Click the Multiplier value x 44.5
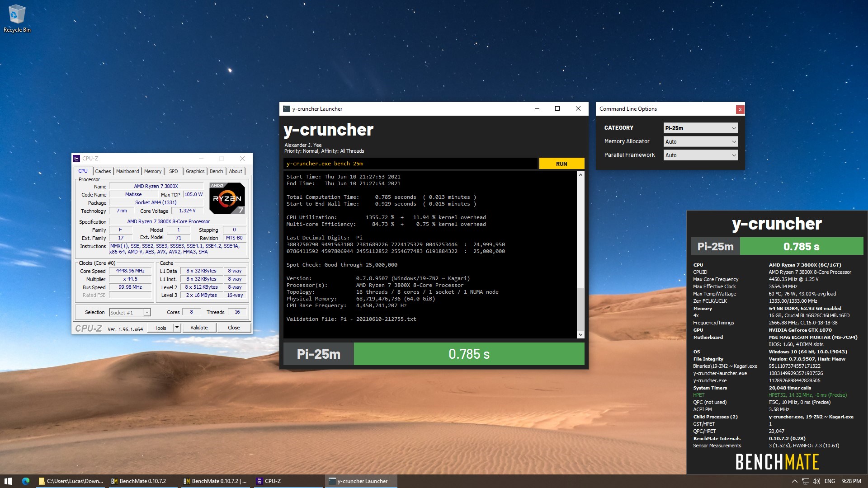Image resolution: width=868 pixels, height=488 pixels. 130,279
